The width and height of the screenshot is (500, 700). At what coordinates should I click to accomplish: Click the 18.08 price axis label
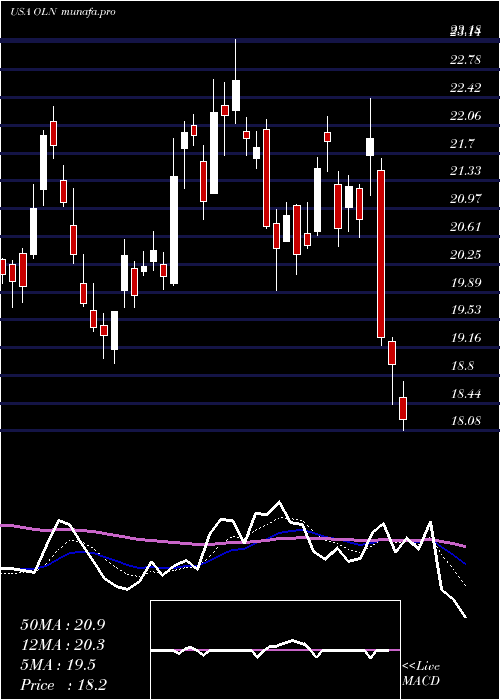[466, 421]
